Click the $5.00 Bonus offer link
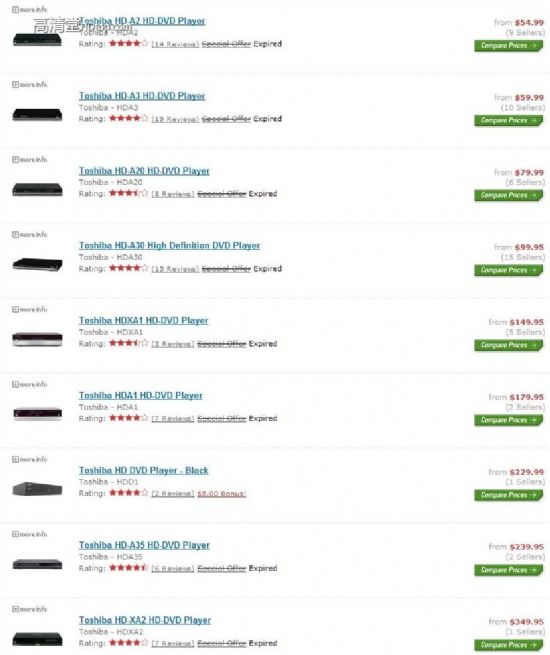Screen dimensions: 550x655 (x=221, y=494)
